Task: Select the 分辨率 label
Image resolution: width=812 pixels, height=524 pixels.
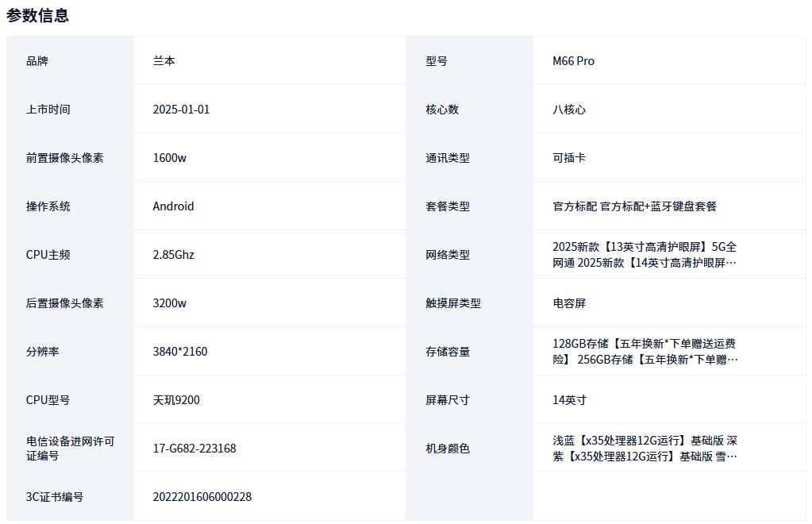Action: tap(42, 352)
